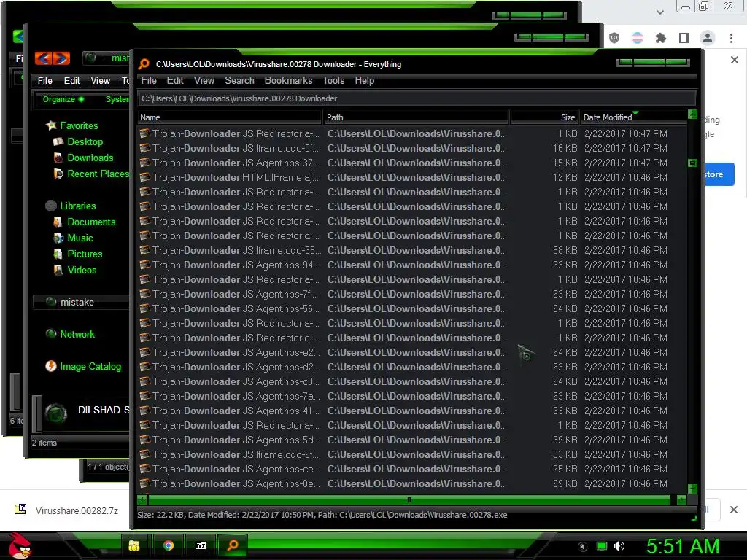Viewport: 747px width, 560px height.
Task: Click the Everything magnifier title bar icon
Action: point(144,64)
